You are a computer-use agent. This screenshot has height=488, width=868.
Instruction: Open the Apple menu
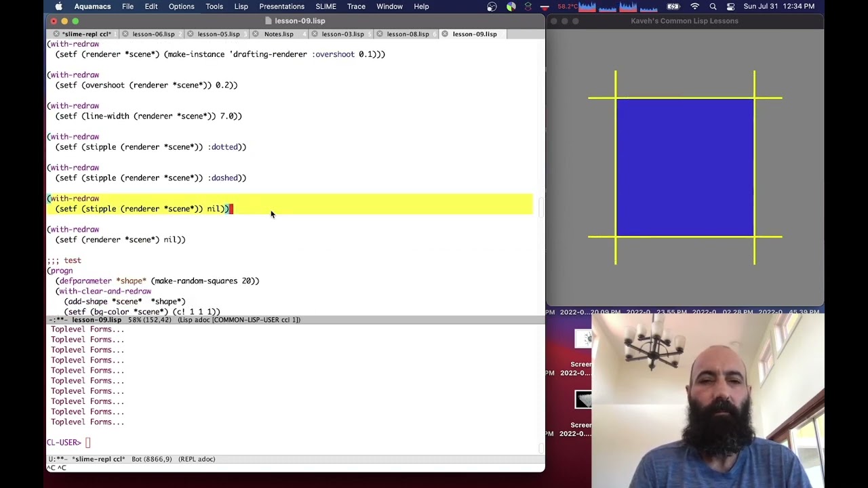58,6
